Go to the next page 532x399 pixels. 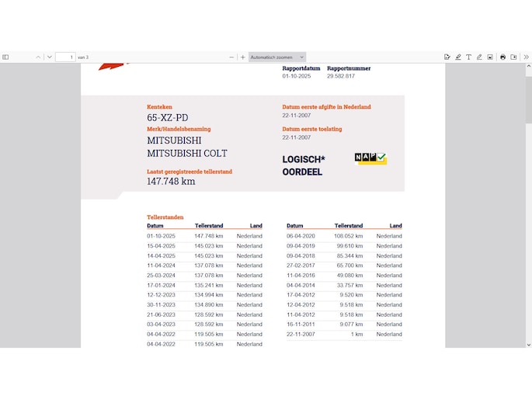(50, 57)
